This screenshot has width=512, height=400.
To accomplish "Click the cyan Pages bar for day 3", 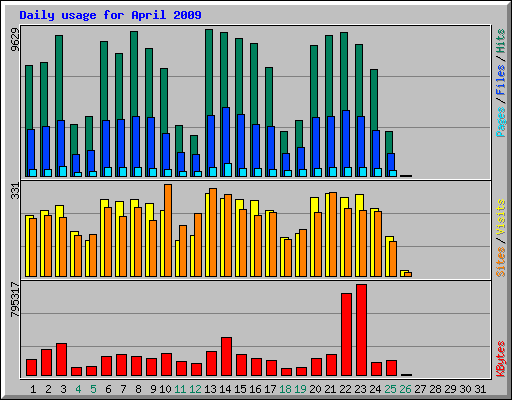I will (x=63, y=171).
